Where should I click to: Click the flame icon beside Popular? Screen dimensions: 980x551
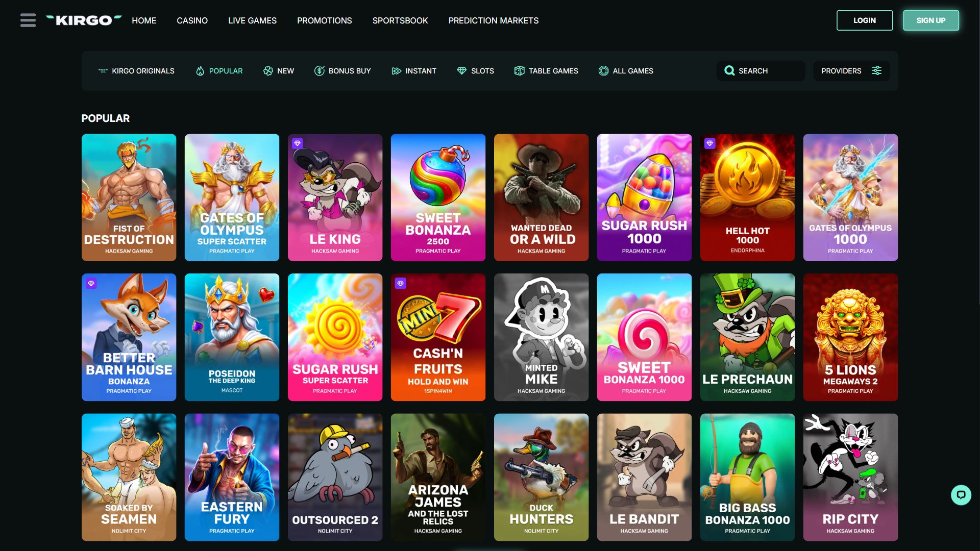coord(200,71)
